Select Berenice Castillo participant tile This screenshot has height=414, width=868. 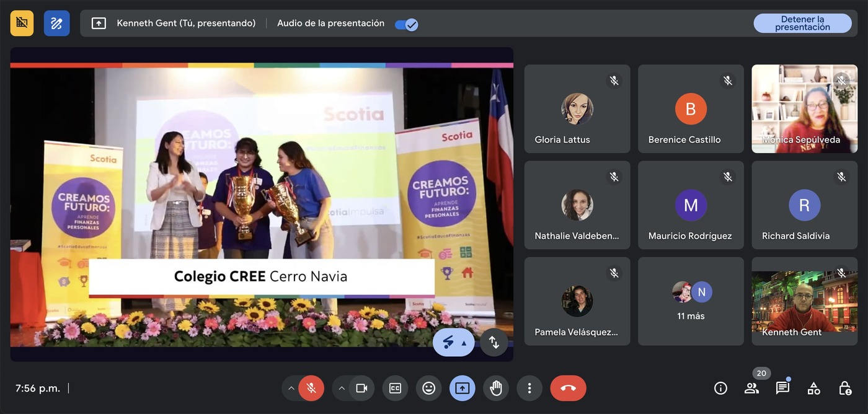tap(691, 108)
